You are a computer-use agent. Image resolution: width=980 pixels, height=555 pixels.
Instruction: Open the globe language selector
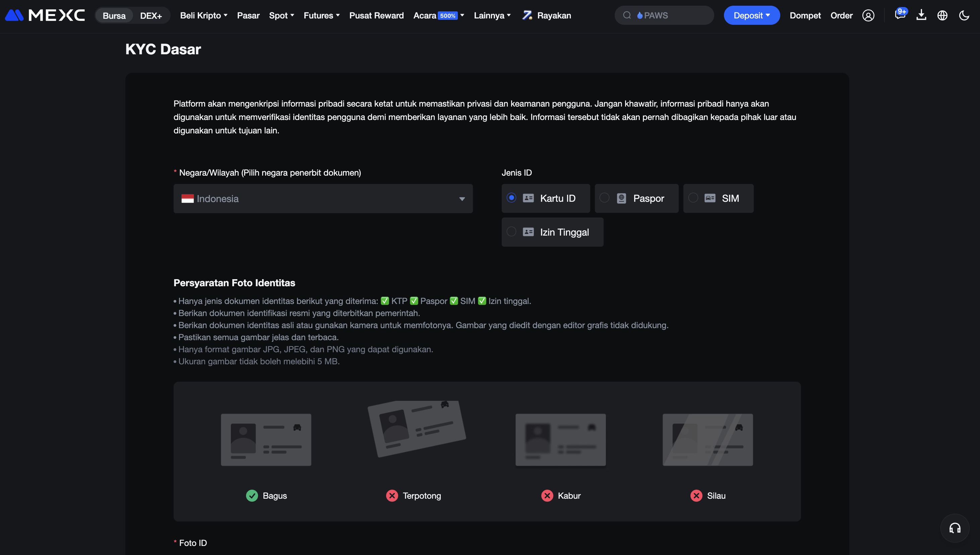tap(942, 16)
